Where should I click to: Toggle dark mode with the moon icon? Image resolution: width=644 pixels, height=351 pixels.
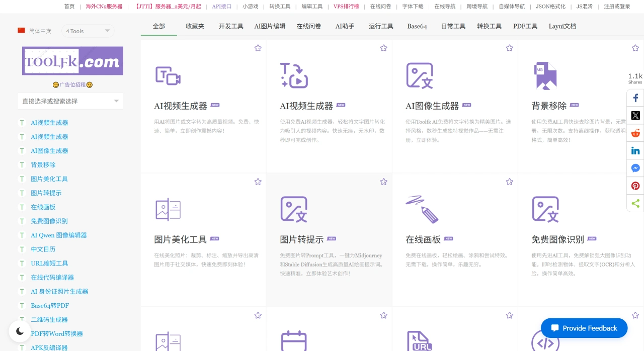20,331
